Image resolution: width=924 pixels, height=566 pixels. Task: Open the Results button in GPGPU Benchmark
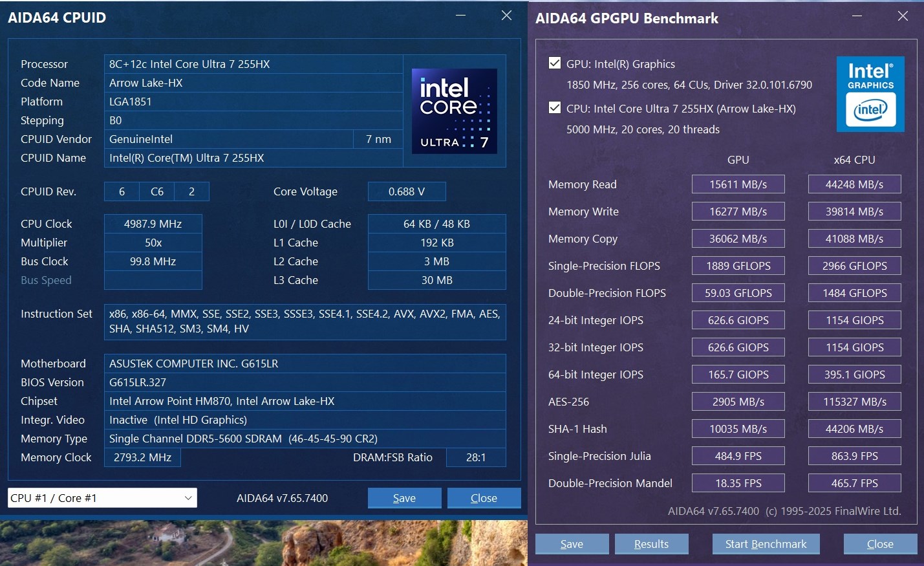point(651,544)
